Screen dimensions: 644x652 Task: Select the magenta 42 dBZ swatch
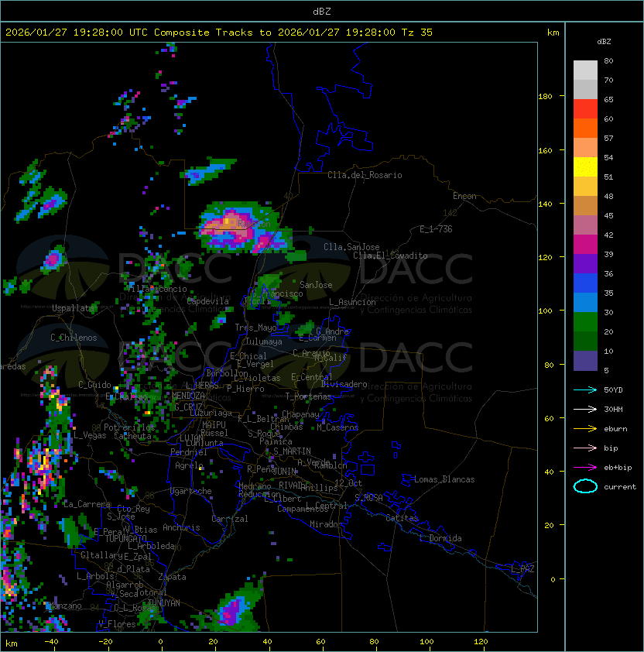585,245
